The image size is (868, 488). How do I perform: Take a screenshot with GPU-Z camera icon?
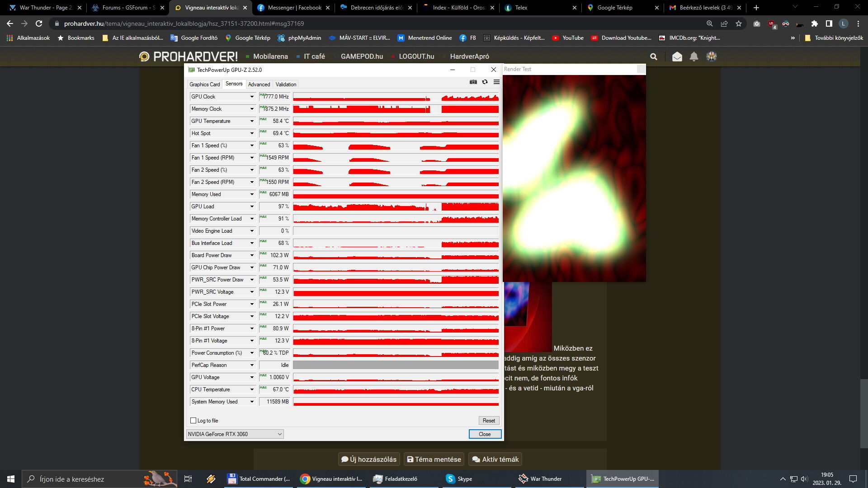tap(473, 82)
